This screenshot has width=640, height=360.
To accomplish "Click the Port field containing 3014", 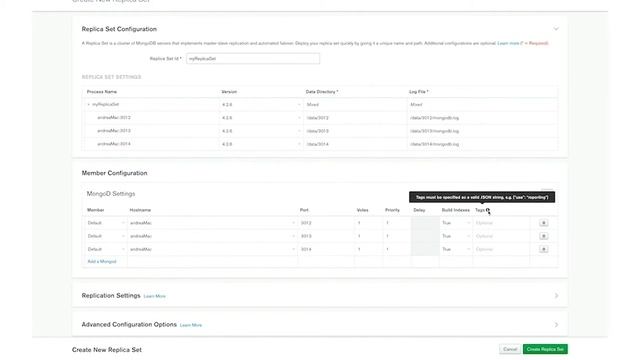I will tap(326, 249).
